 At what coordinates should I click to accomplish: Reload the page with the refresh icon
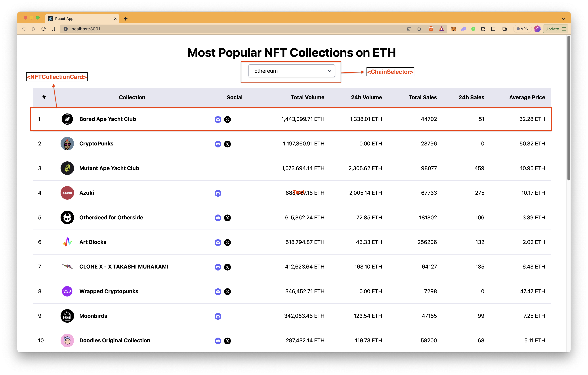[x=44, y=29]
